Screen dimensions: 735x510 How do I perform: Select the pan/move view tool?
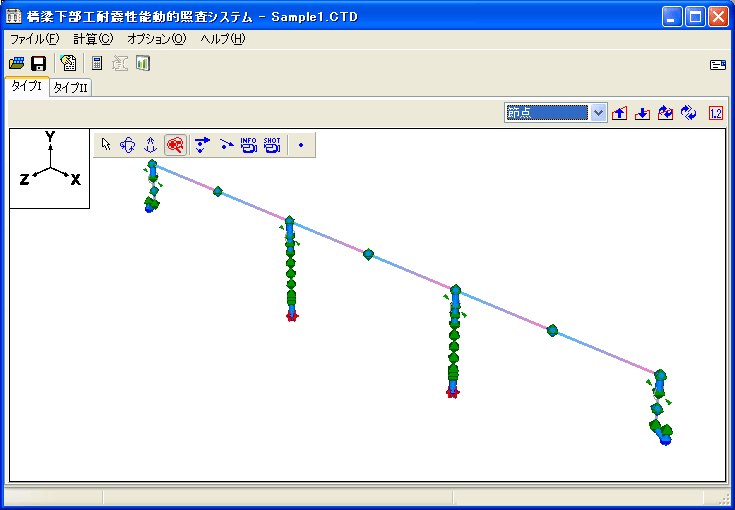click(x=150, y=144)
